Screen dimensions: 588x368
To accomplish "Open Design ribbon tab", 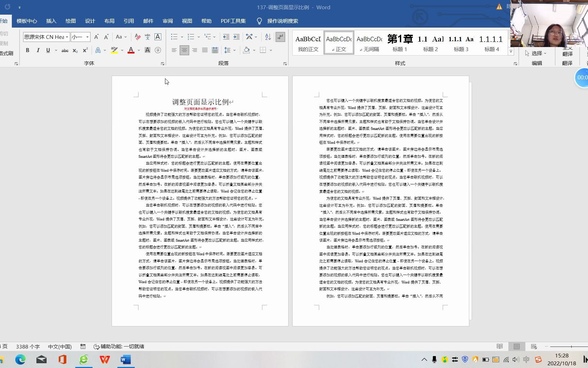I will (x=90, y=21).
